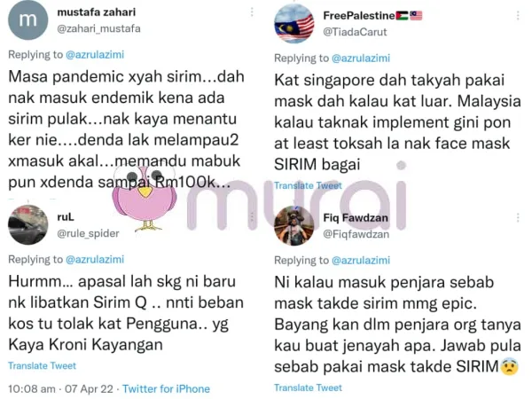Translate Fiq Fawdzan's tweet about penjara

tap(308, 387)
